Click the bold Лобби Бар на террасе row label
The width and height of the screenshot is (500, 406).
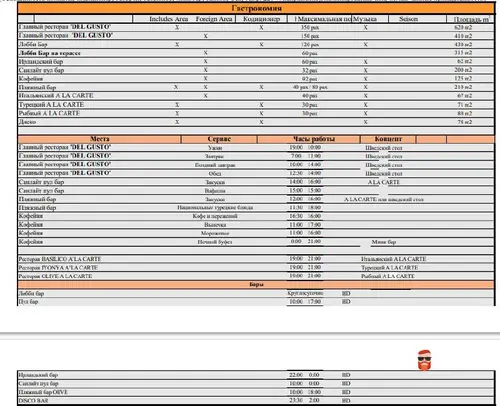(x=50, y=53)
